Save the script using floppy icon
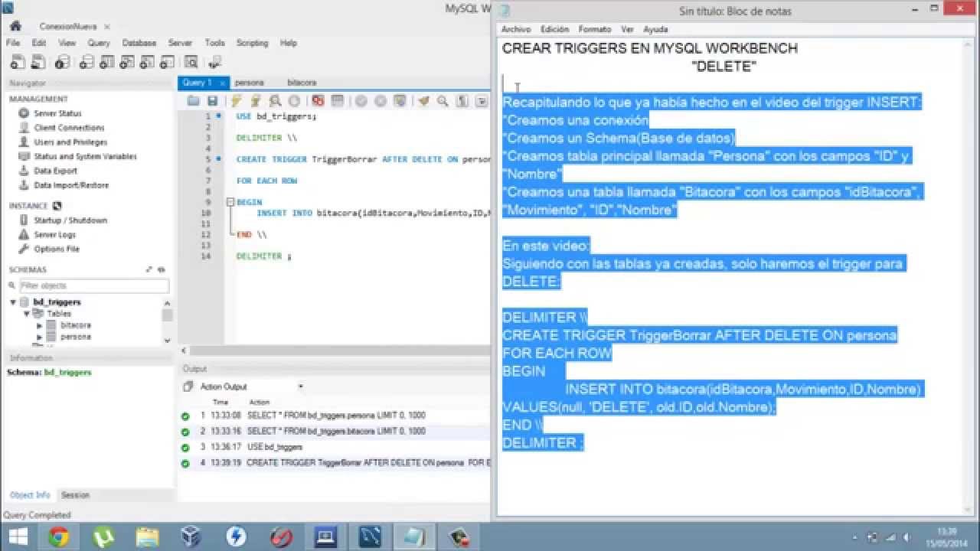The height and width of the screenshot is (551, 980). click(x=212, y=101)
